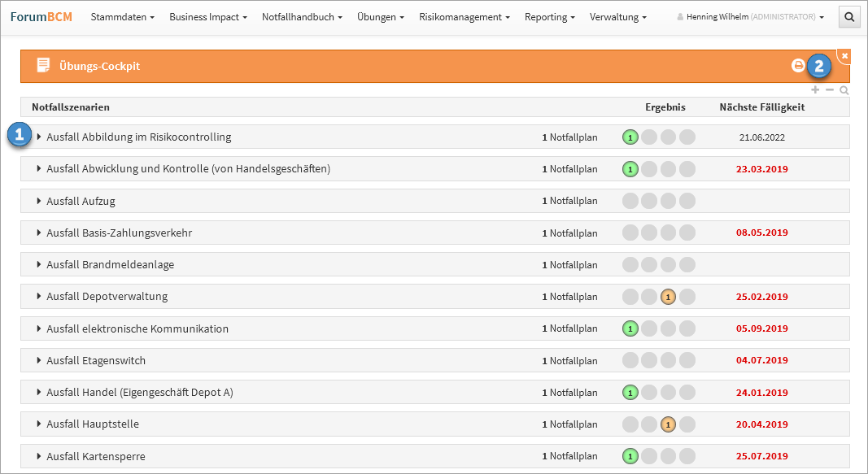Click overdue date 24.01.2019
Image resolution: width=868 pixels, height=474 pixels.
761,393
